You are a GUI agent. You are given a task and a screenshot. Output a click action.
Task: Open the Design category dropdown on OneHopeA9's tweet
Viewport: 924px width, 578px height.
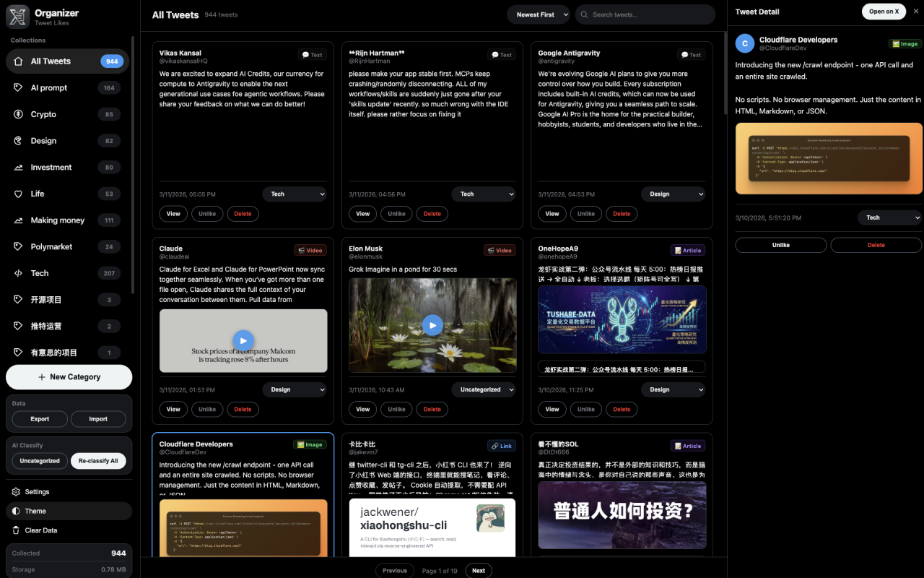pos(673,389)
